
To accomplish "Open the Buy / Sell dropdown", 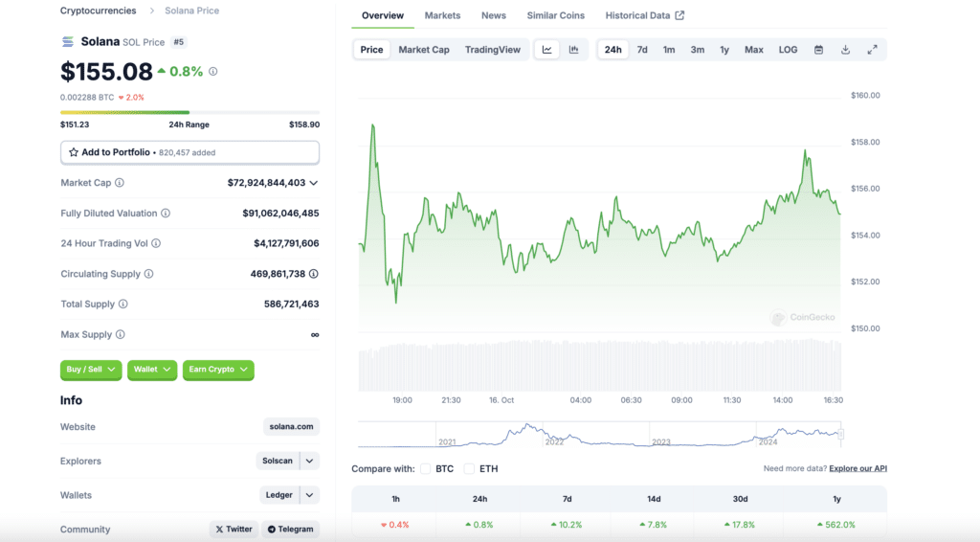I will (x=91, y=370).
